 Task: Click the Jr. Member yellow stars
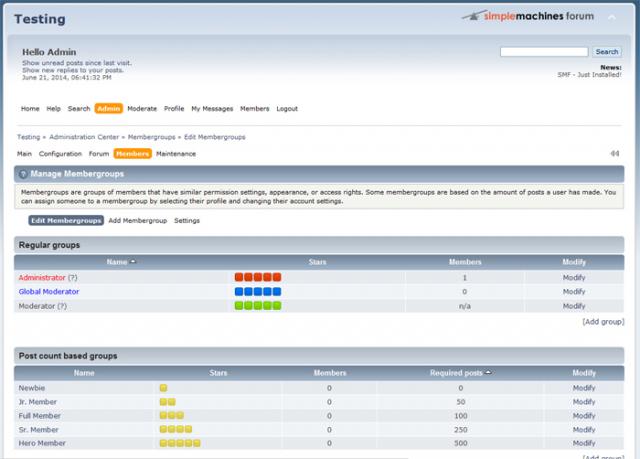point(167,402)
